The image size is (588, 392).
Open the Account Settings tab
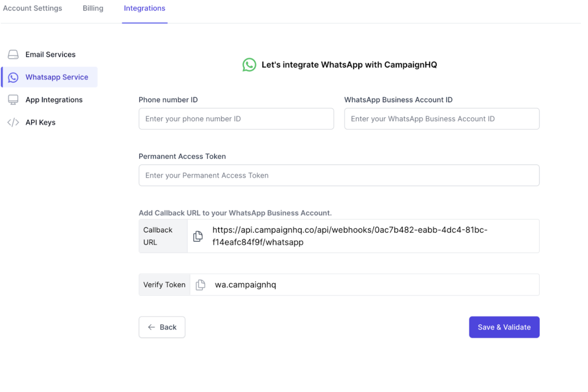(33, 8)
